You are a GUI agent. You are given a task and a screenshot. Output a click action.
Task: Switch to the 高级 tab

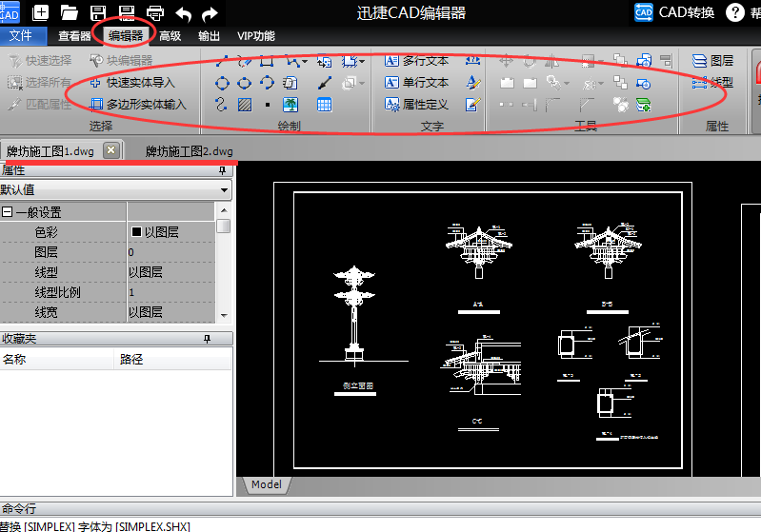(x=170, y=36)
